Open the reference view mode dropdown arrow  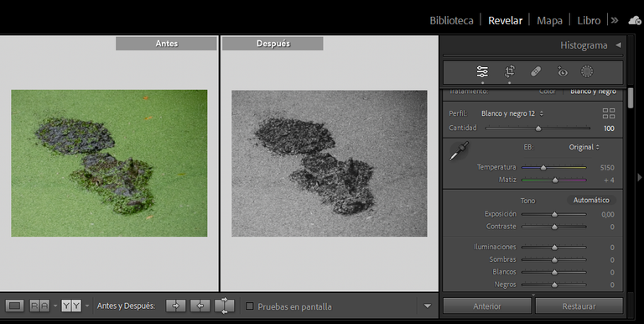[x=55, y=306]
